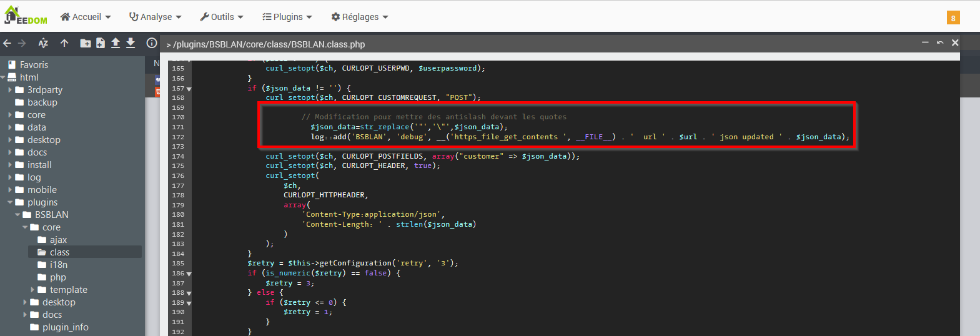Open the Accueil menu

86,17
